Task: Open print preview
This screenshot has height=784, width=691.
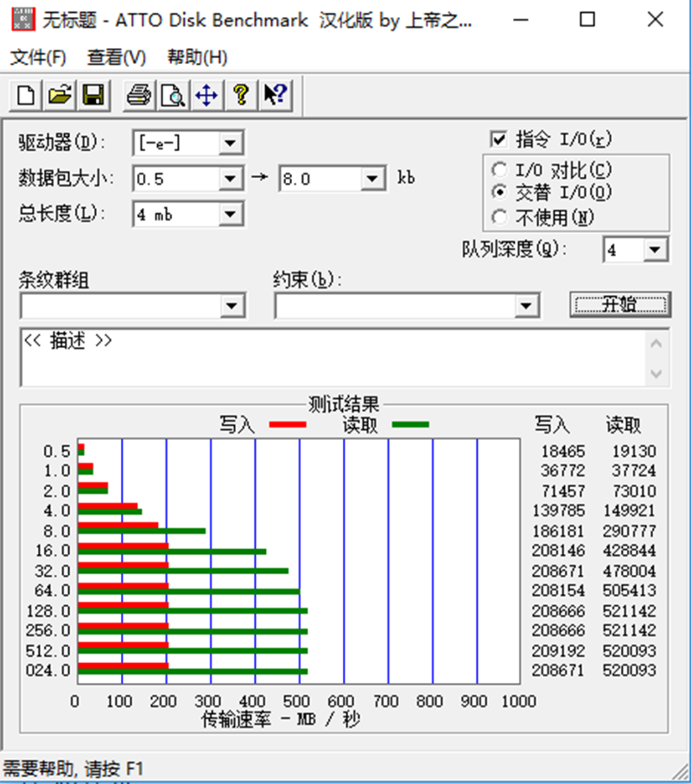Action: click(171, 96)
